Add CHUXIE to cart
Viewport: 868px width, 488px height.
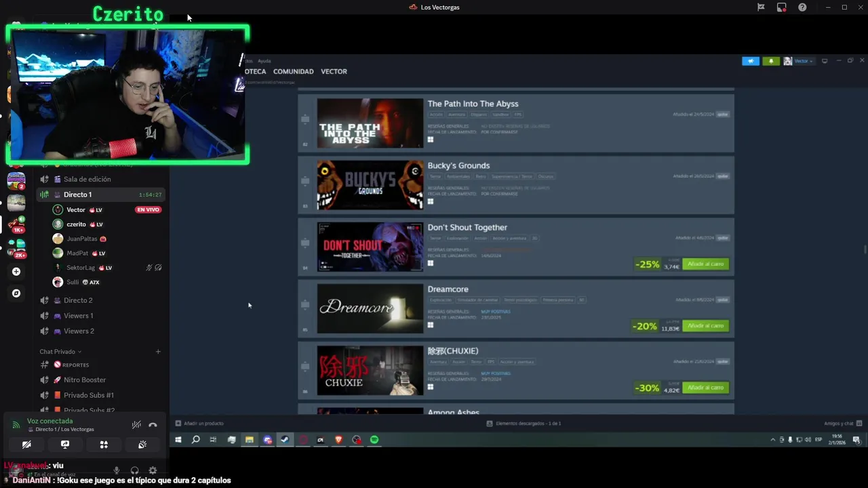click(x=705, y=388)
